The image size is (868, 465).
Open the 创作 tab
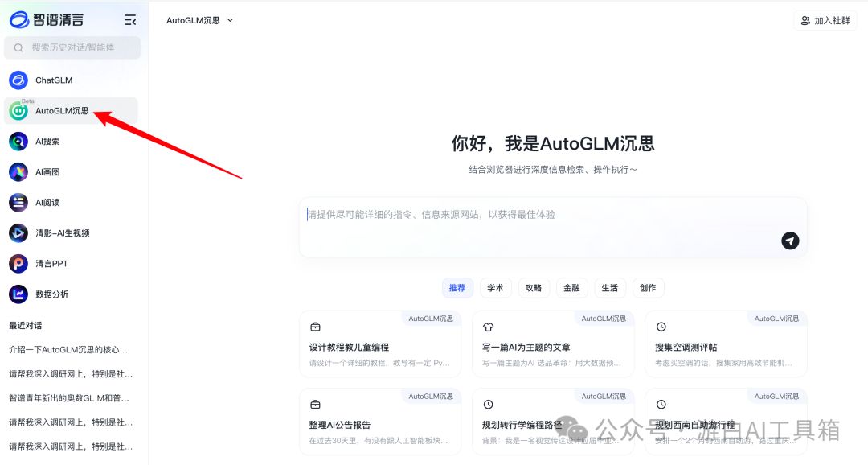pyautogui.click(x=649, y=288)
